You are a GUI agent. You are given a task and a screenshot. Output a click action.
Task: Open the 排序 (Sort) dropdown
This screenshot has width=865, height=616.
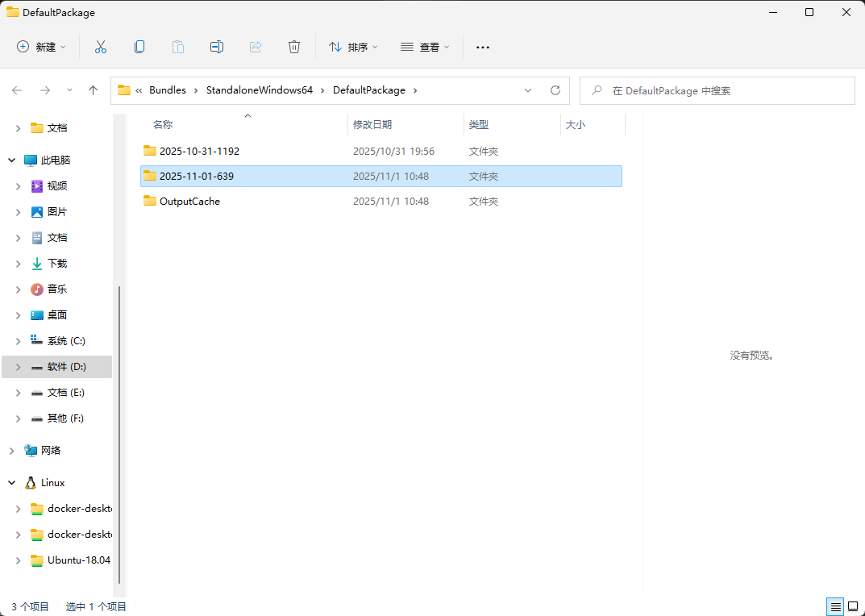(x=353, y=47)
